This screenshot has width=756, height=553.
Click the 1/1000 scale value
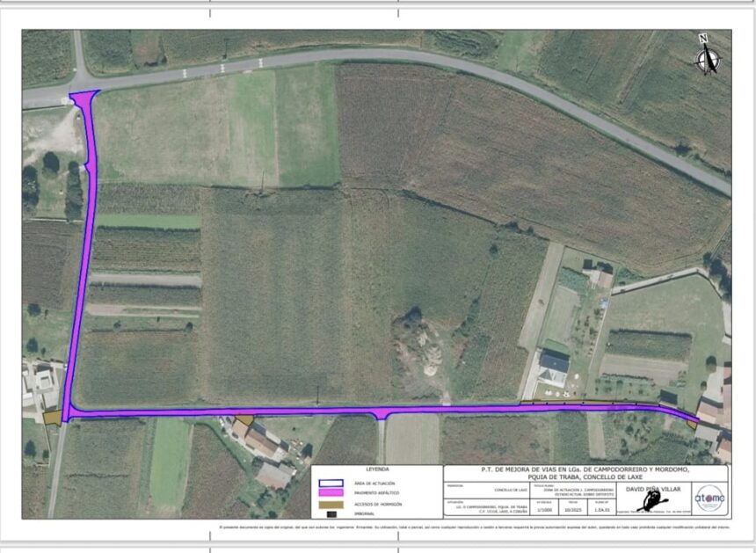click(544, 510)
